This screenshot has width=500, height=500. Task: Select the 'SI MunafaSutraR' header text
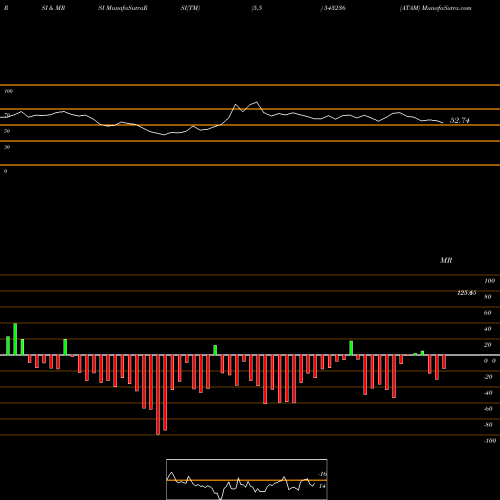(123, 8)
